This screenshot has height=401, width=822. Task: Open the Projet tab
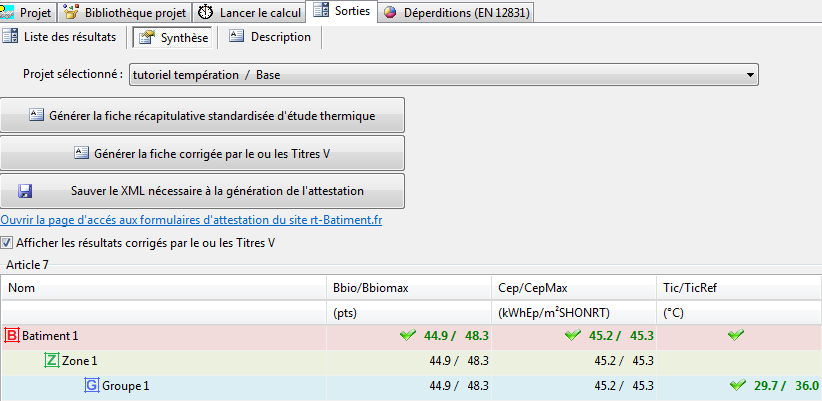[29, 12]
